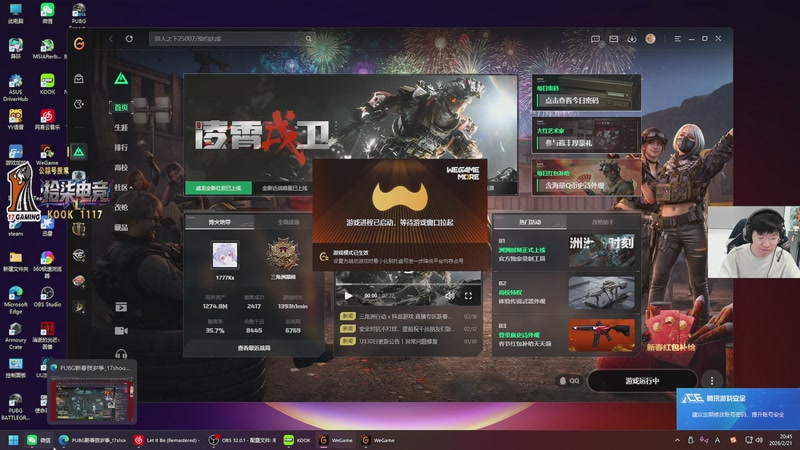
Task: Click 查看最近战局 button
Action: click(254, 348)
